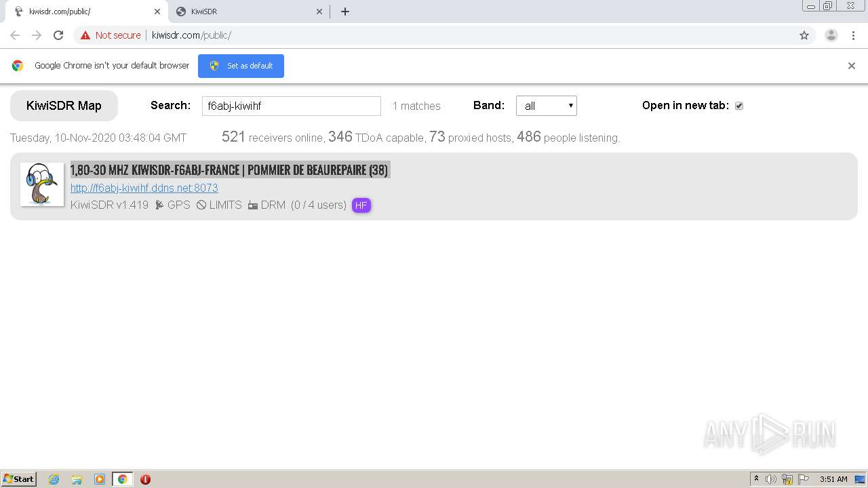Open Windows Explorer from the taskbar
868x488 pixels.
pyautogui.click(x=77, y=479)
